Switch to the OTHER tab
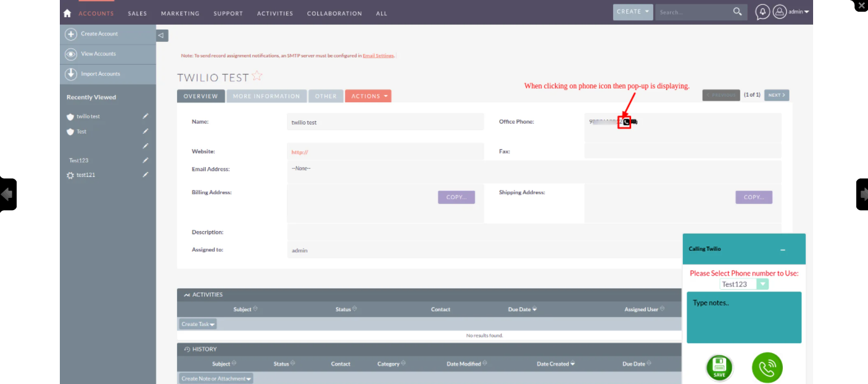This screenshot has width=868, height=384. (326, 96)
